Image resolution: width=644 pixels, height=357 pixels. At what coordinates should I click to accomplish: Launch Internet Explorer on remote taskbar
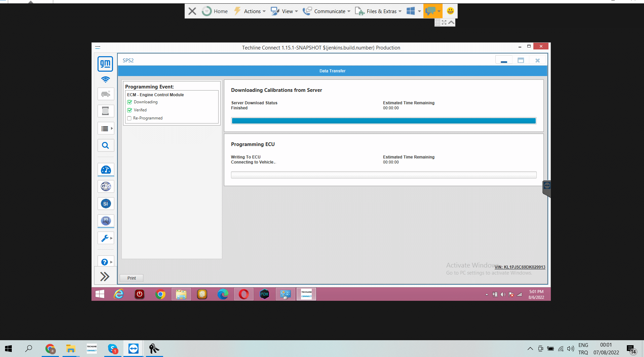(119, 294)
